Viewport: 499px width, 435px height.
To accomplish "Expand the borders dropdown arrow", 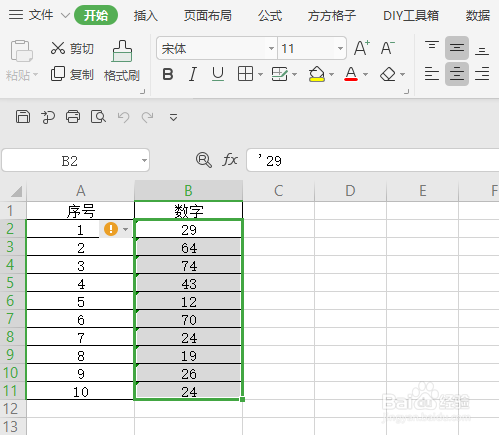I will [260, 74].
